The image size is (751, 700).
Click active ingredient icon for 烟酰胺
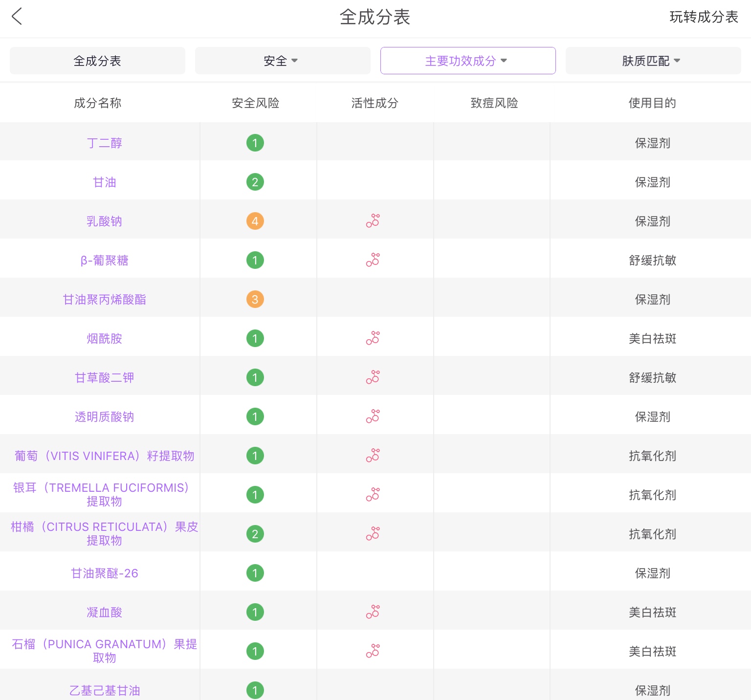(373, 338)
